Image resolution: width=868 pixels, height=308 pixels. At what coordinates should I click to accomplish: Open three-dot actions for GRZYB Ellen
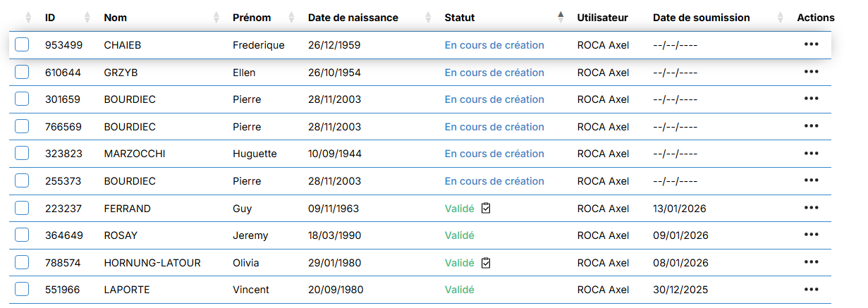pyautogui.click(x=811, y=72)
